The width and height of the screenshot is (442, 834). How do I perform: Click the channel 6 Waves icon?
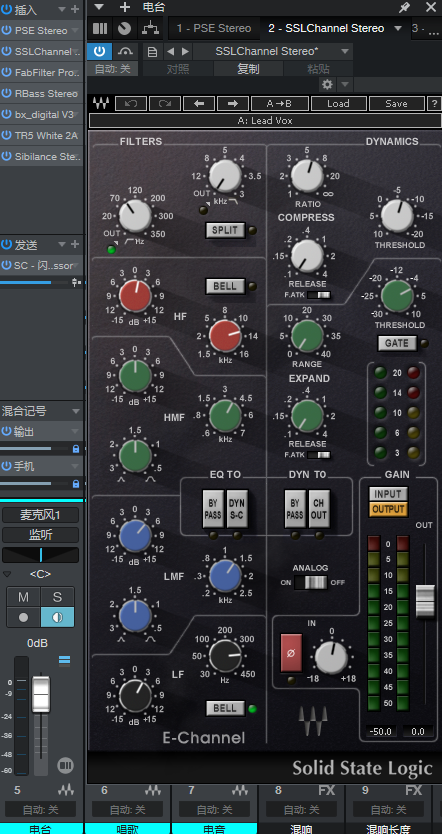(153, 790)
